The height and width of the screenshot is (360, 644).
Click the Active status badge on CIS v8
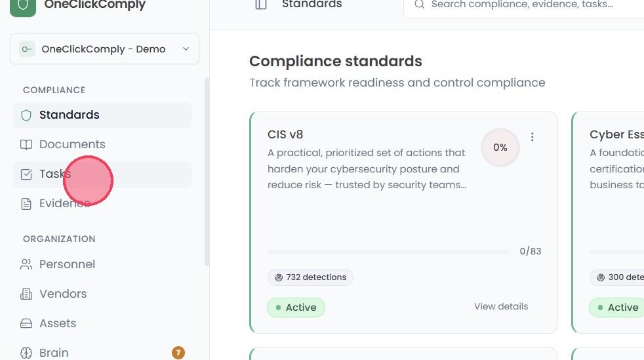[x=296, y=308]
